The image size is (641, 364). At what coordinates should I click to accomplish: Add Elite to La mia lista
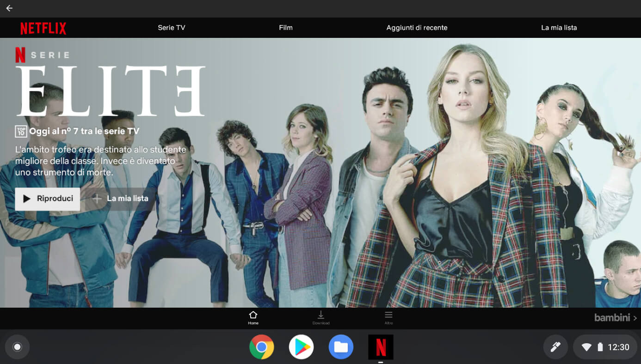[120, 199]
